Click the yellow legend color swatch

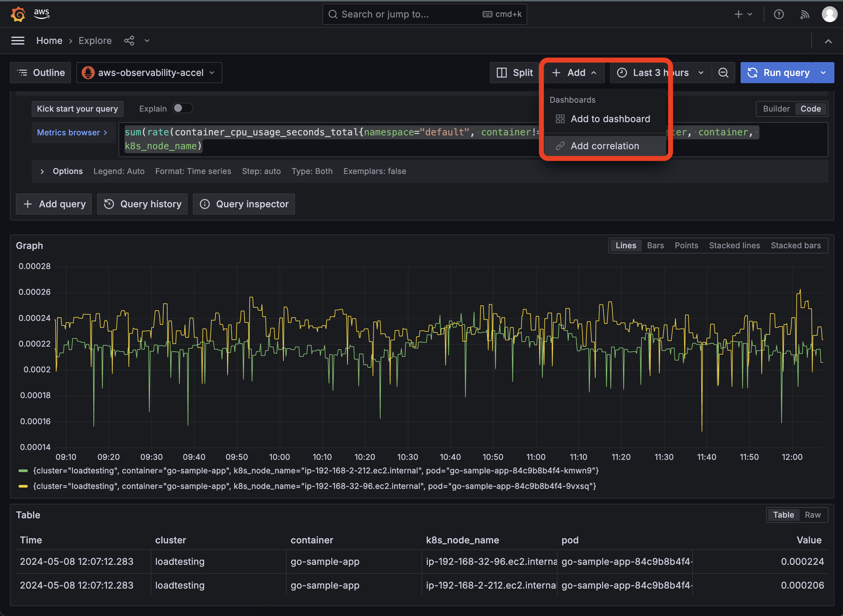pos(23,486)
